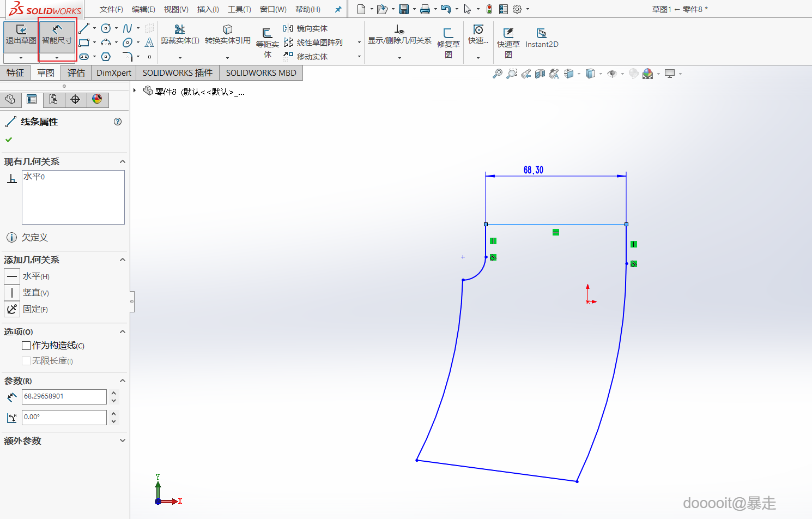Click Mirror Entities (镜向实体)

pos(305,28)
